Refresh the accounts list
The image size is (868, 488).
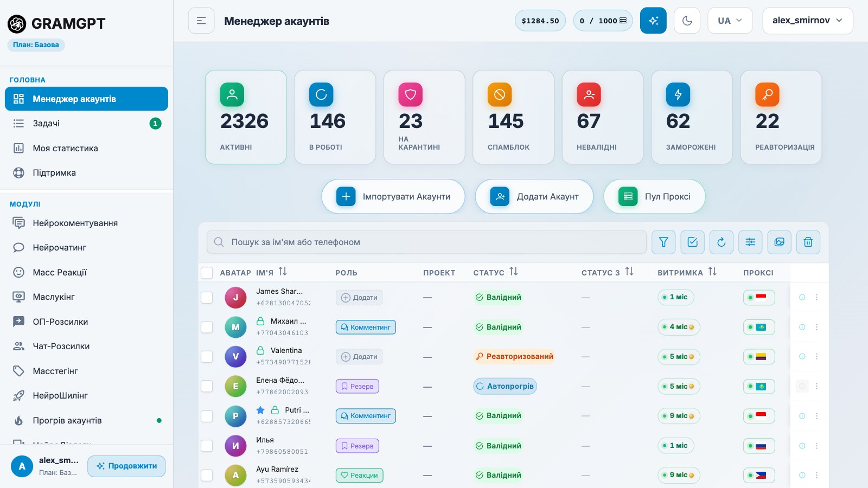point(722,242)
